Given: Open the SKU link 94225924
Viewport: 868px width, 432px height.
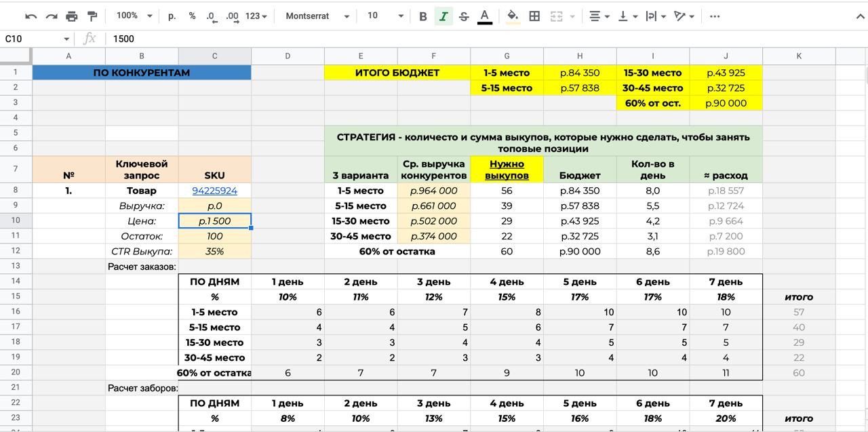Looking at the screenshot, I should (x=215, y=191).
